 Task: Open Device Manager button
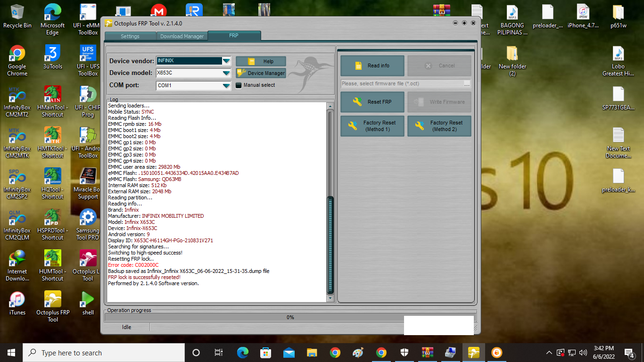[x=261, y=73]
